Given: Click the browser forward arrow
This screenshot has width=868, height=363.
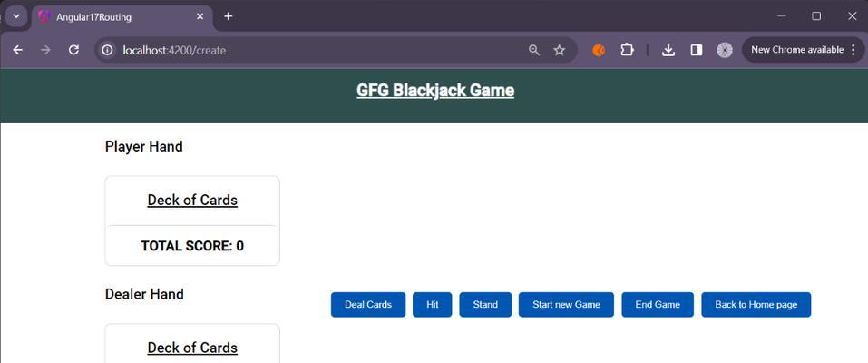Looking at the screenshot, I should [45, 51].
